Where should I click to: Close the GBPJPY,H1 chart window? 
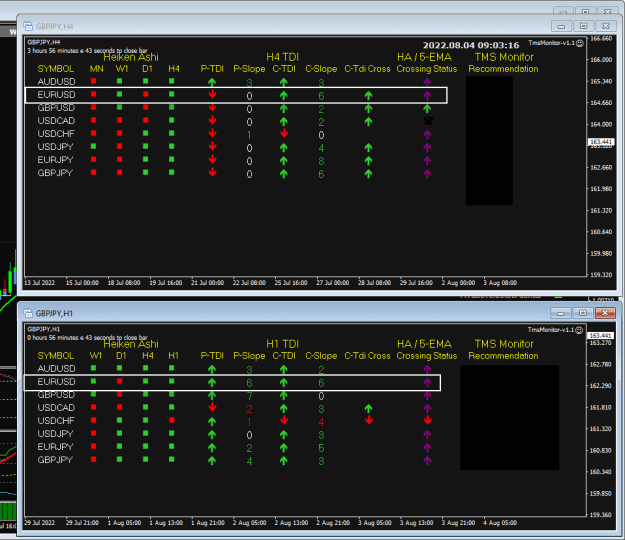pyautogui.click(x=605, y=313)
